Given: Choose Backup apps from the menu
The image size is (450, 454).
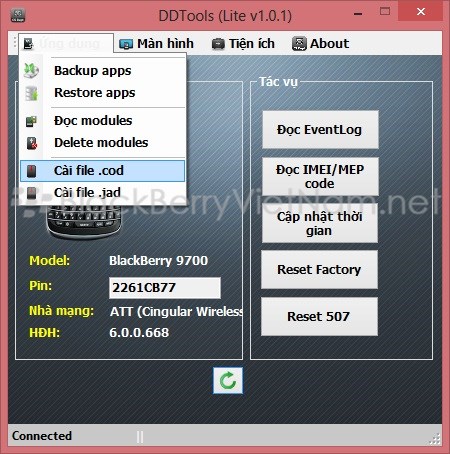Looking at the screenshot, I should click(102, 71).
